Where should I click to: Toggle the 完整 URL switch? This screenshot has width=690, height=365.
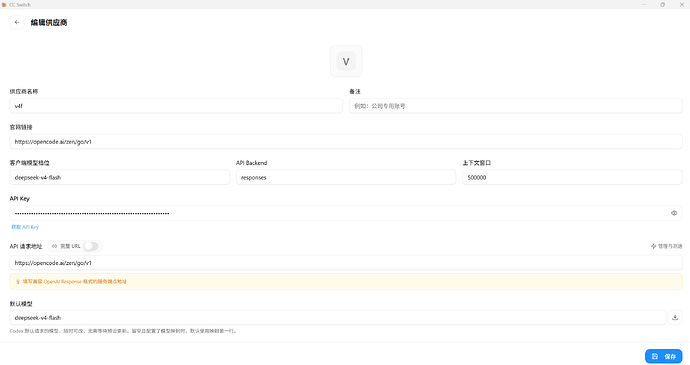click(x=91, y=246)
